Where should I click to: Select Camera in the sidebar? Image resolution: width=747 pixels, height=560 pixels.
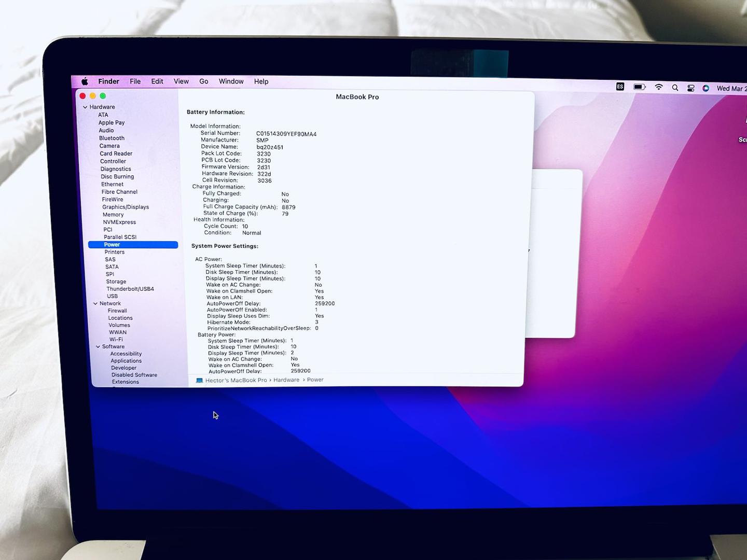(109, 146)
